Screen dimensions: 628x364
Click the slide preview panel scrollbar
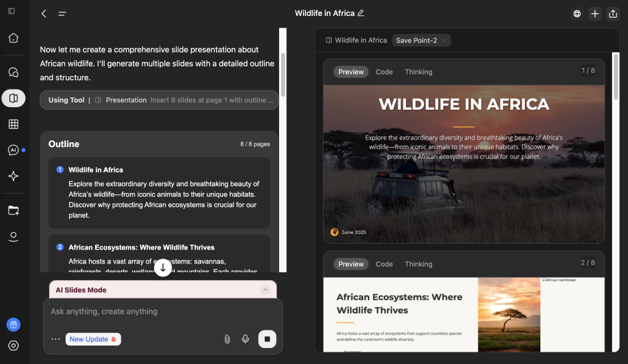pos(616,77)
